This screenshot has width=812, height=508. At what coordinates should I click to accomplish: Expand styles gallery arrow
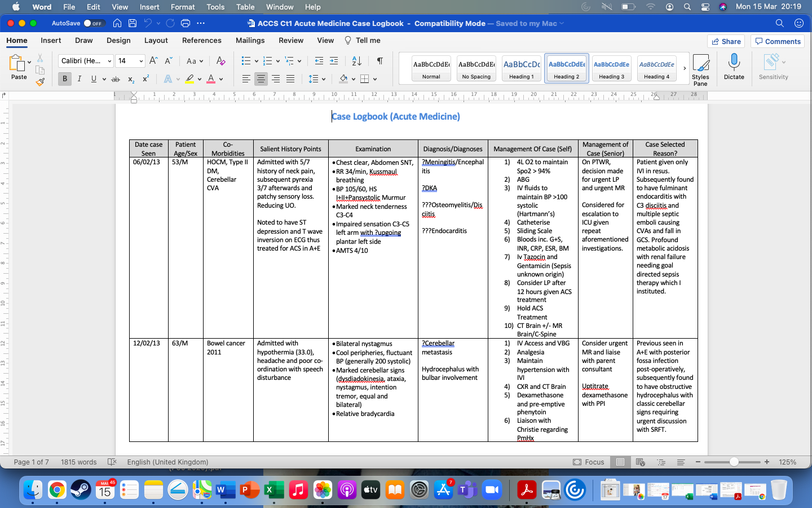[x=685, y=68]
